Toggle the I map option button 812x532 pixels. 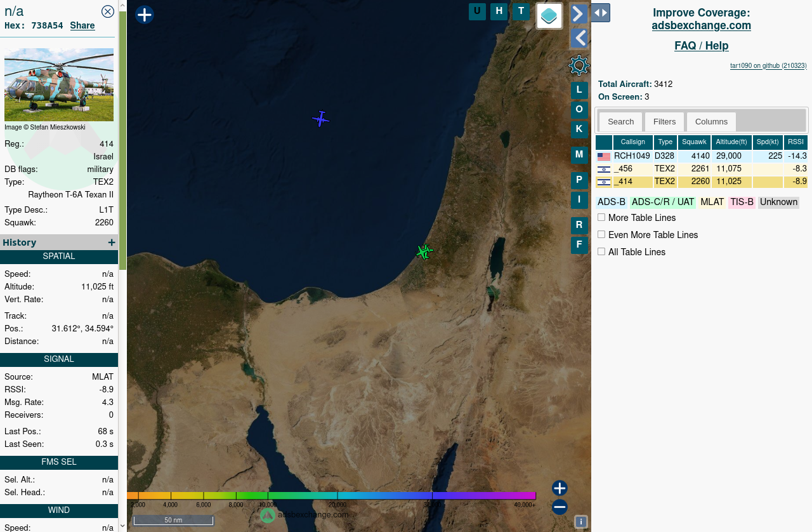click(x=579, y=200)
